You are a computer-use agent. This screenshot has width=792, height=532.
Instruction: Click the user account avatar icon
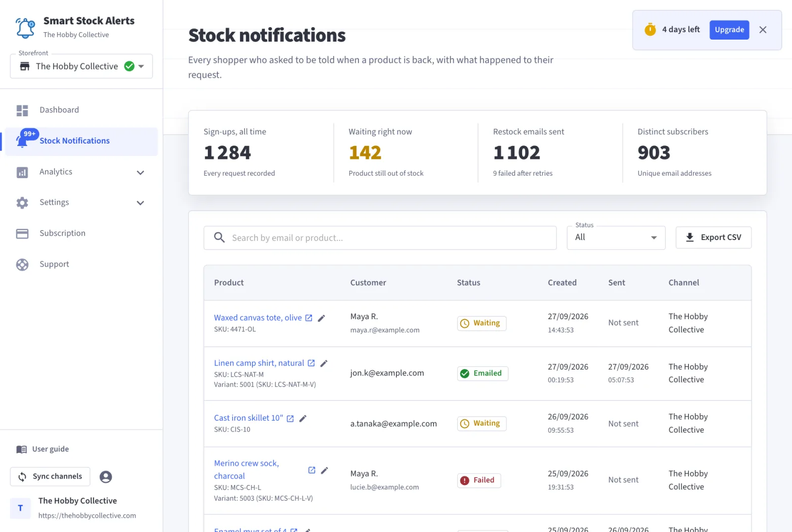[106, 477]
